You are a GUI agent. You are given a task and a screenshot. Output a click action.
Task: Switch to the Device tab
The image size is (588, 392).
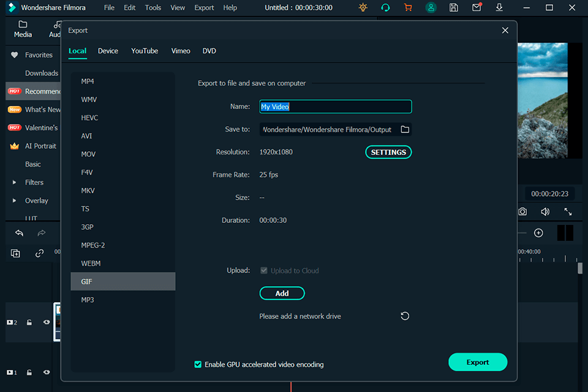pyautogui.click(x=108, y=51)
